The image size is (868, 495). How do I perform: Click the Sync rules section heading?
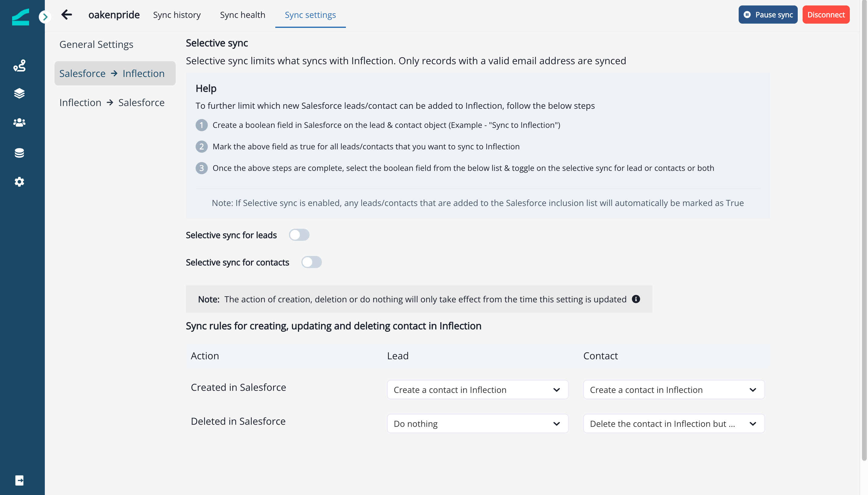(x=333, y=326)
